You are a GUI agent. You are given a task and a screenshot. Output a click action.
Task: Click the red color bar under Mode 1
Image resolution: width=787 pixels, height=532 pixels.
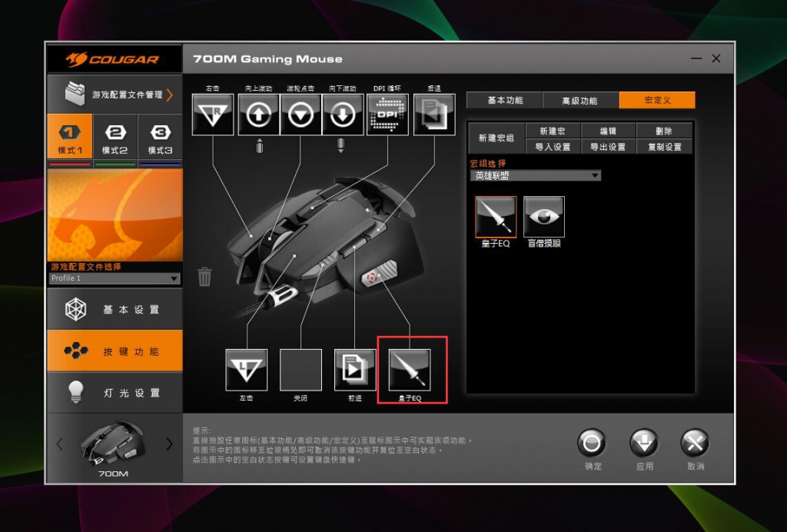click(70, 164)
